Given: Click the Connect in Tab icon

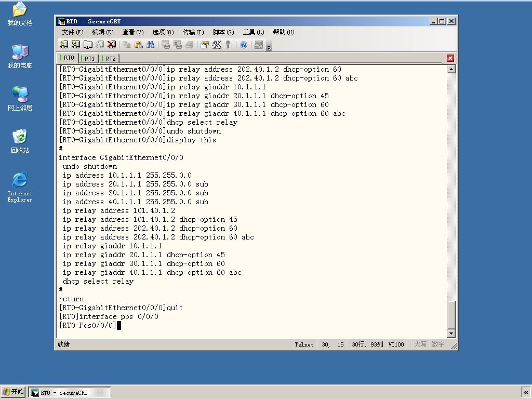Looking at the screenshot, I should (x=88, y=45).
